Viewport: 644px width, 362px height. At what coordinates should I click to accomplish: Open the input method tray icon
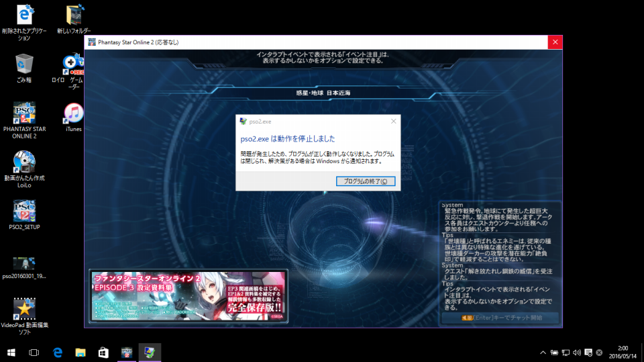point(599,353)
